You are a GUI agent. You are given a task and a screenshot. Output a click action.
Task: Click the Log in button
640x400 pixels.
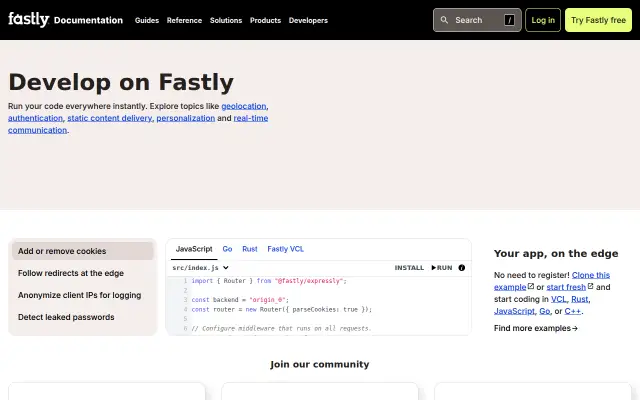pos(543,20)
